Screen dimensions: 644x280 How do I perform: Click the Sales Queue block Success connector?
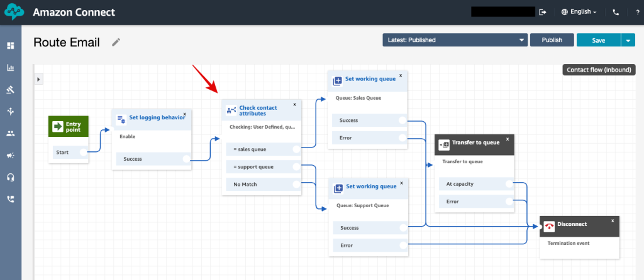(x=403, y=121)
